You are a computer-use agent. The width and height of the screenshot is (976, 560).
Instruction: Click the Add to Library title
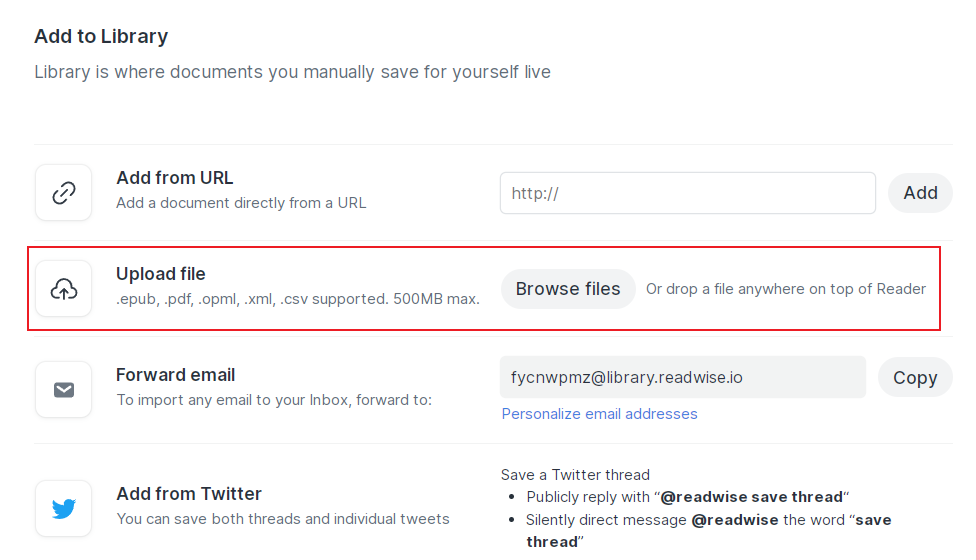tap(101, 37)
